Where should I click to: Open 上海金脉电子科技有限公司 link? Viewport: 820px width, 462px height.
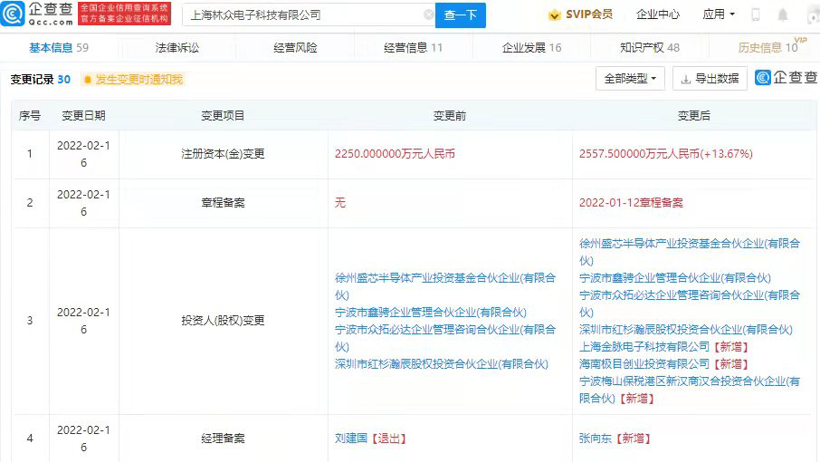644,347
